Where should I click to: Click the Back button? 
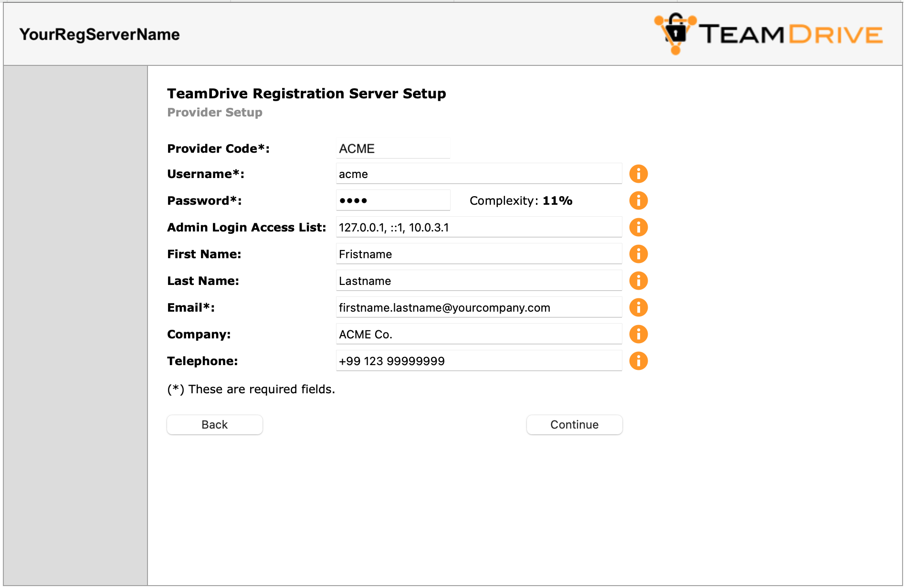214,424
